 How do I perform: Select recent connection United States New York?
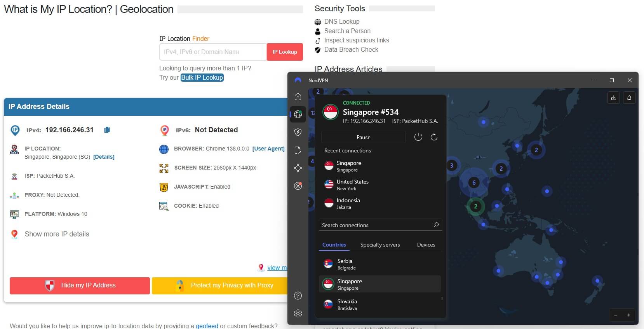click(x=381, y=185)
